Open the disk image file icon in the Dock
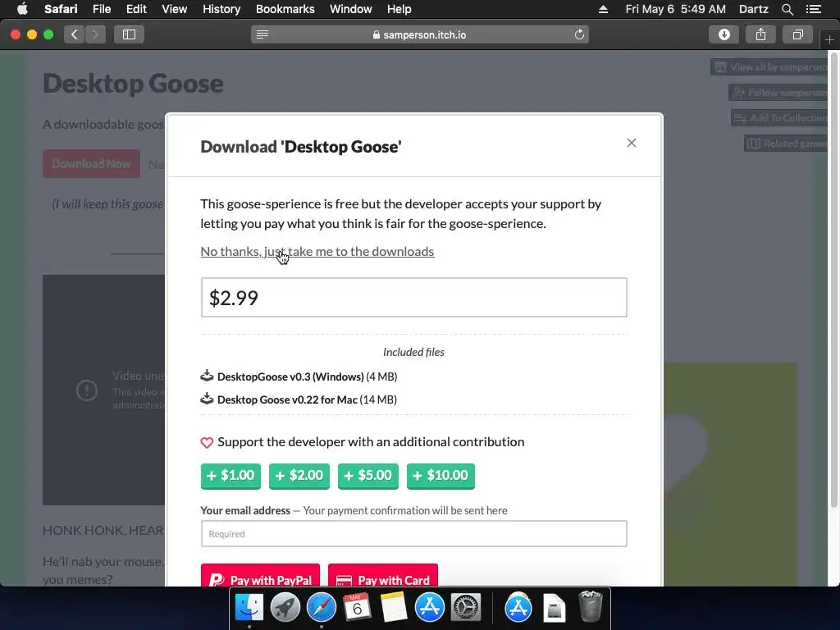This screenshot has height=630, width=840. pyautogui.click(x=554, y=609)
